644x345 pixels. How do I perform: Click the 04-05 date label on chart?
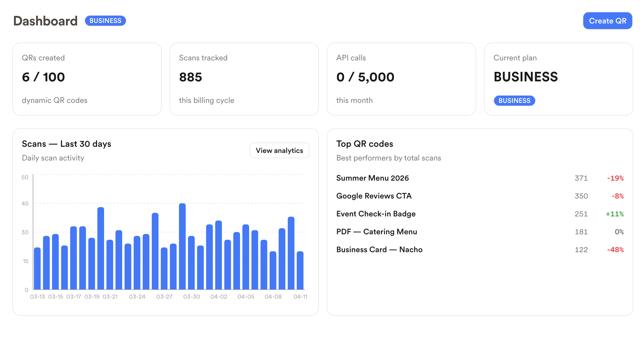point(246,297)
